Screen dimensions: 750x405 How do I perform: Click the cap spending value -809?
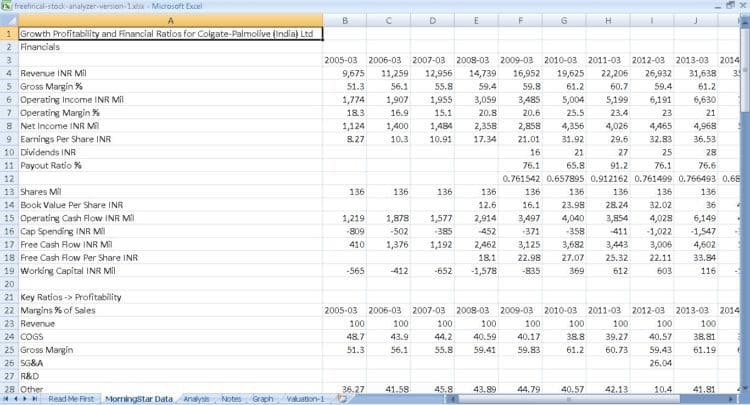(x=354, y=231)
